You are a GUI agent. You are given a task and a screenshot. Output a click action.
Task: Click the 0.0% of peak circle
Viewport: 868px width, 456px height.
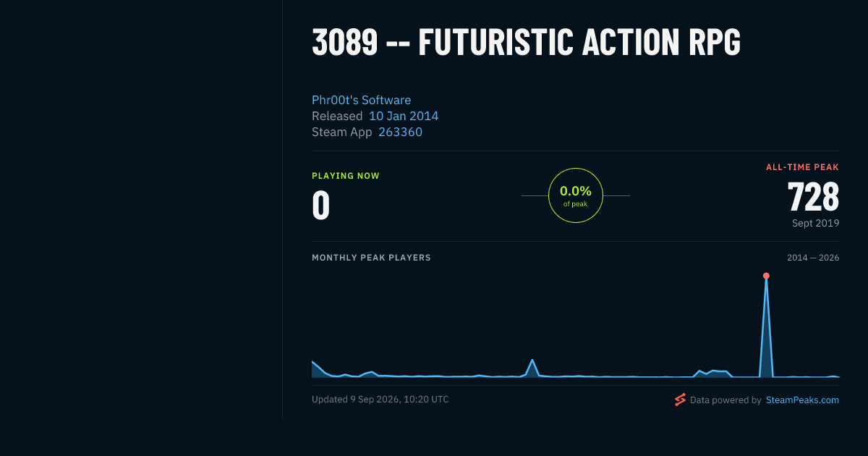(x=576, y=195)
